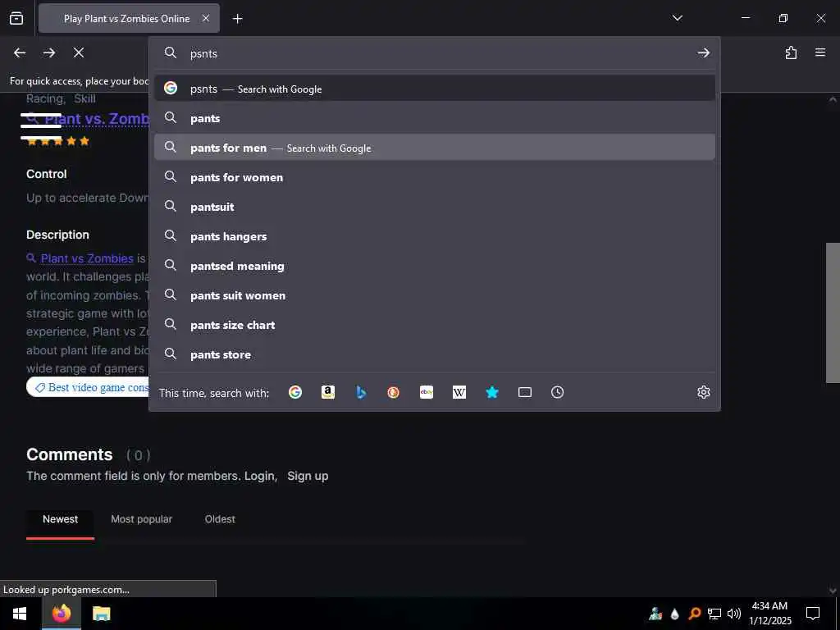Close the Play Plant vs Zombies Online tab
Screen dimensions: 840x630
click(206, 18)
